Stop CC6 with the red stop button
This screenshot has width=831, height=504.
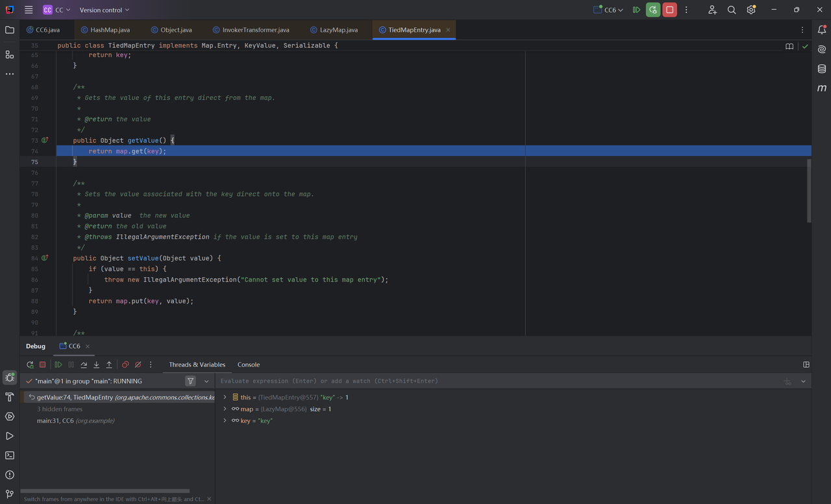(670, 10)
